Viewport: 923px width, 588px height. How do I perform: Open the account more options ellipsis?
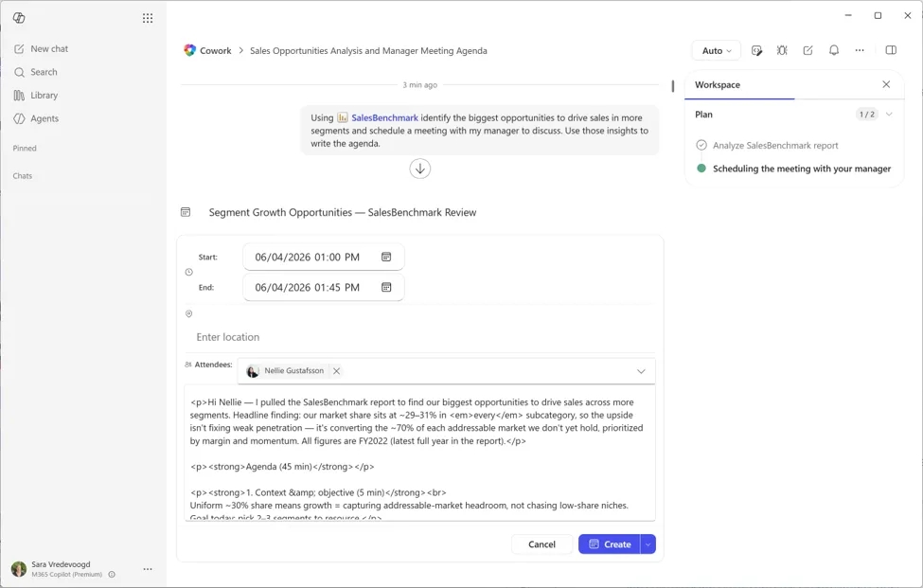tap(148, 569)
